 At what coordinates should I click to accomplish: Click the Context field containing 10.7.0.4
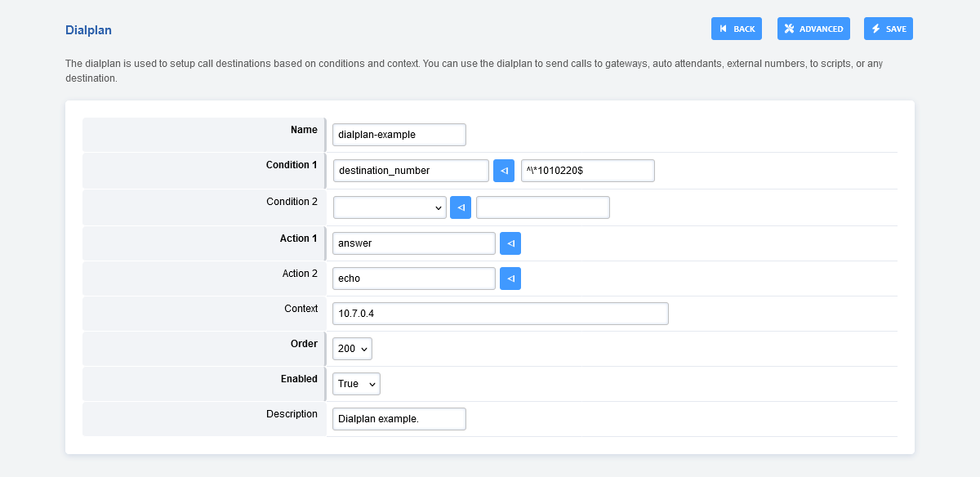pyautogui.click(x=500, y=314)
